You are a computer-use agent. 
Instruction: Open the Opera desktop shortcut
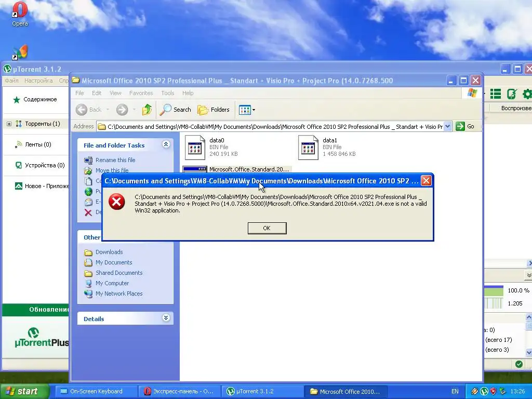(x=20, y=14)
